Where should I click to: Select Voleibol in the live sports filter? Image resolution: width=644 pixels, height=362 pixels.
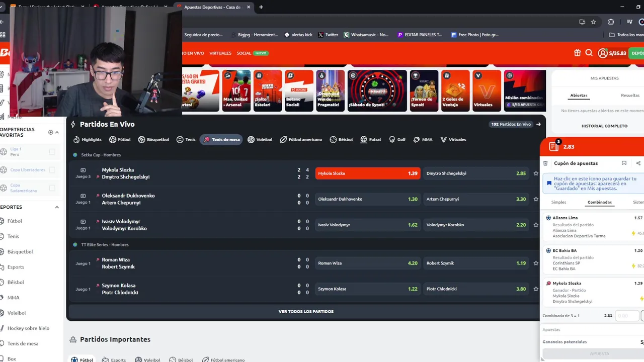tap(260, 139)
